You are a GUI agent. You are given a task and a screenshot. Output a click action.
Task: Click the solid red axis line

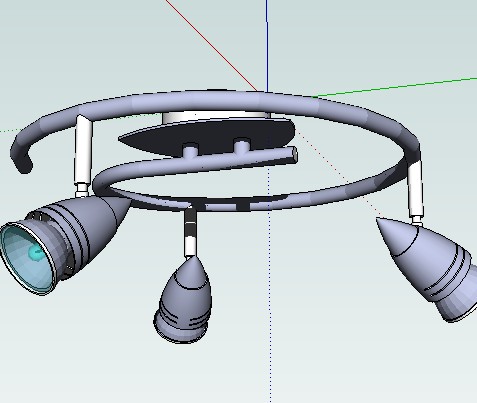(211, 45)
